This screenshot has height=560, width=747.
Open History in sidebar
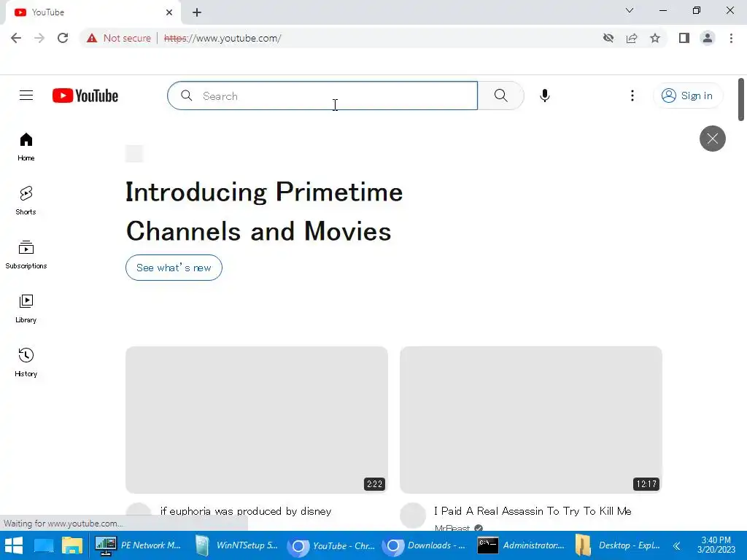click(x=26, y=362)
